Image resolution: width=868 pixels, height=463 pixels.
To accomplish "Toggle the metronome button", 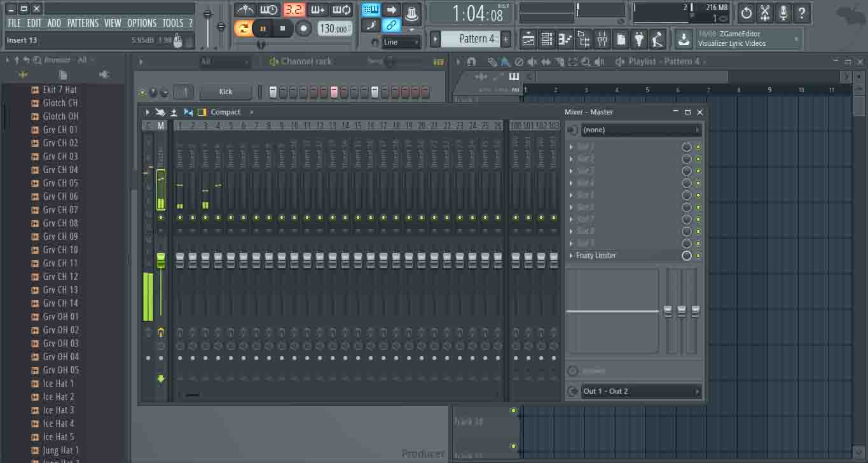I will 245,10.
